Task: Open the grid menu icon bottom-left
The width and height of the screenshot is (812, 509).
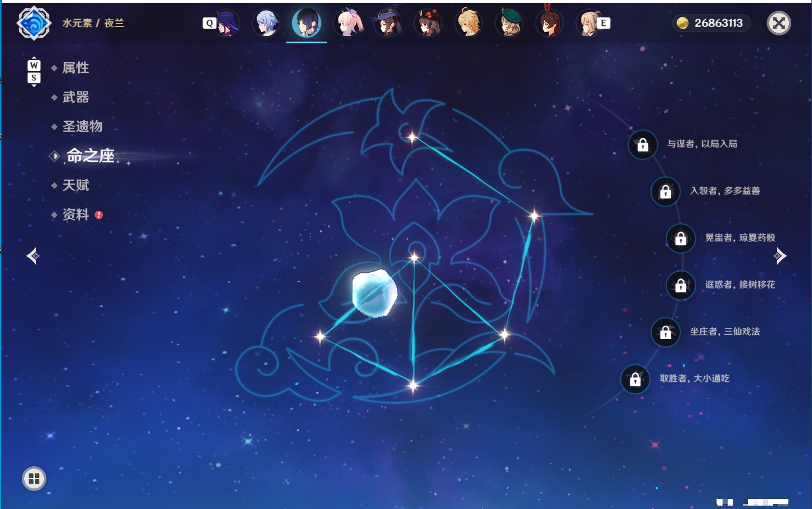Action: (x=34, y=479)
